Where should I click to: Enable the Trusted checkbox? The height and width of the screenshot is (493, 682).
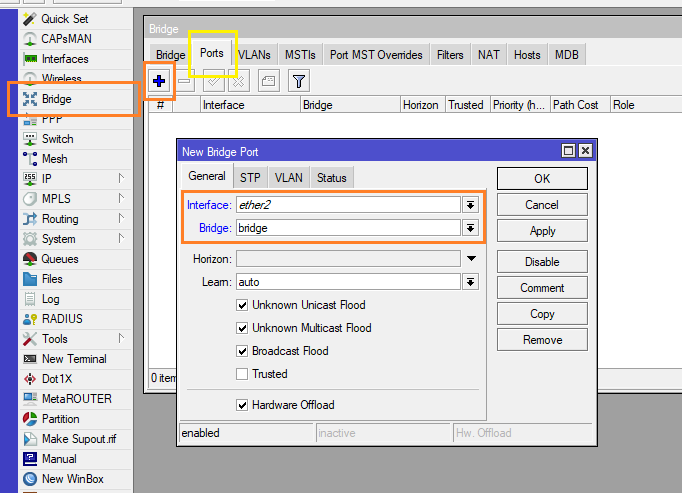242,374
